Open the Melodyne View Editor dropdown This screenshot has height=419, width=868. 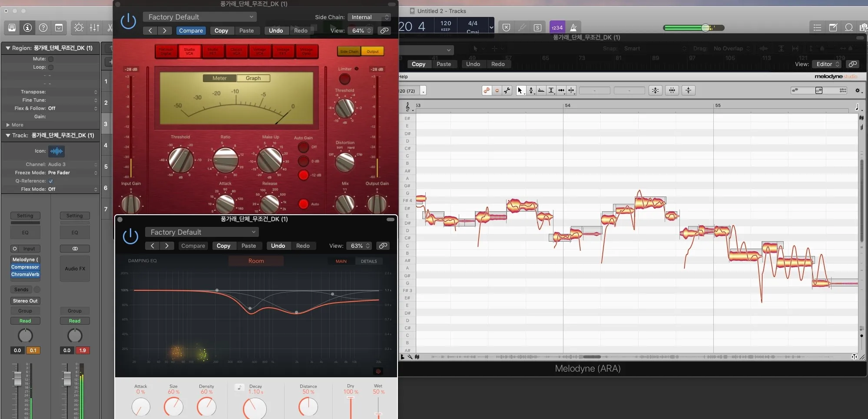click(827, 64)
